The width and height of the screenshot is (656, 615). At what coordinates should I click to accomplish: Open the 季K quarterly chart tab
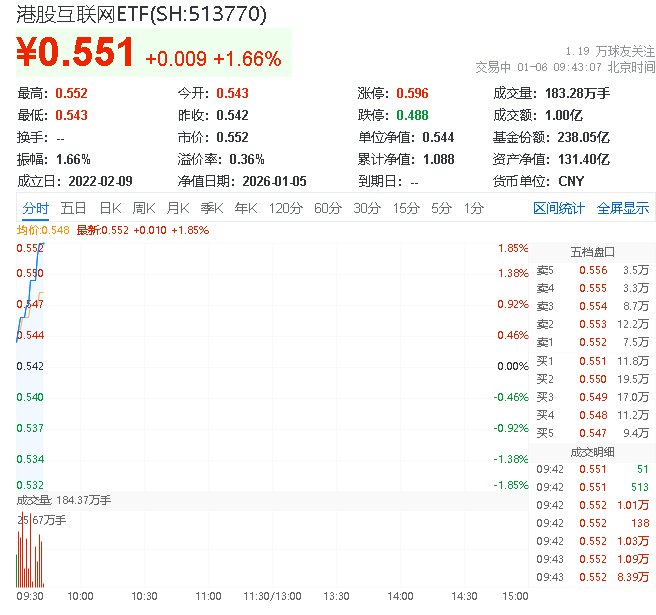[211, 208]
